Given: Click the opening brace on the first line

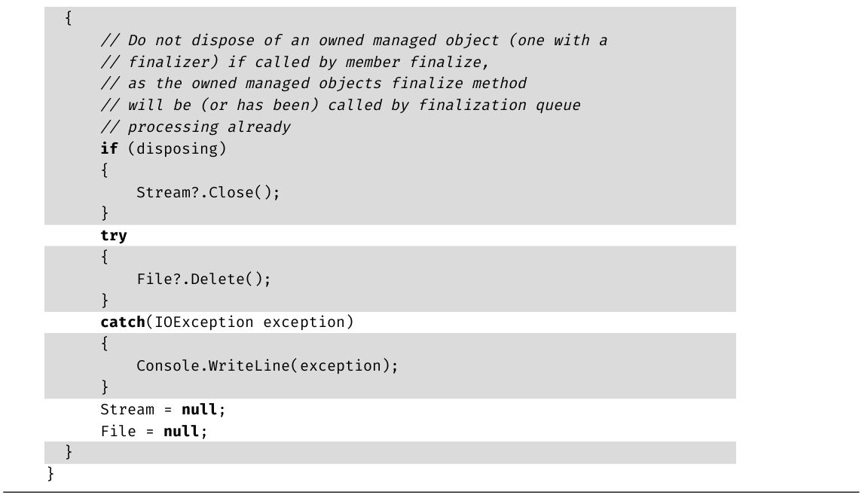Looking at the screenshot, I should click(x=69, y=18).
